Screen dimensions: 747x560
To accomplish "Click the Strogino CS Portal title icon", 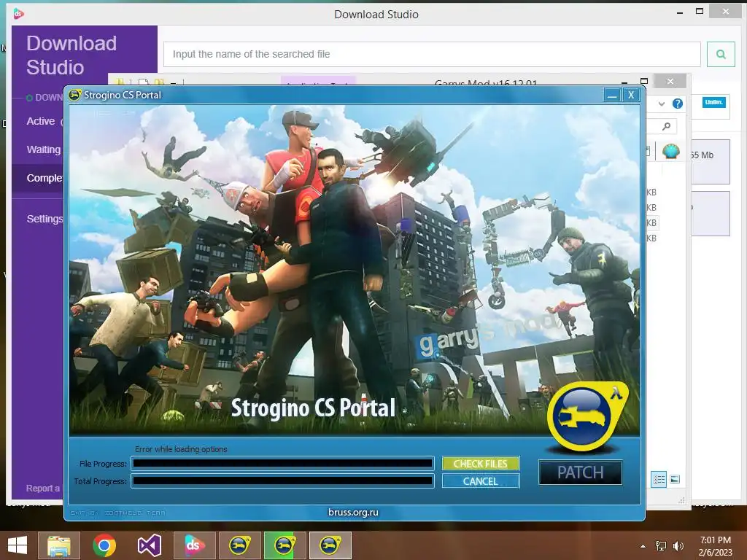I will (75, 95).
